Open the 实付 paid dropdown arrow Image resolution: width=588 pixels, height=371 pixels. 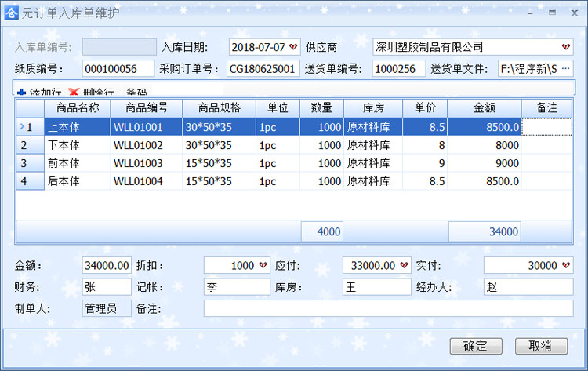point(566,265)
